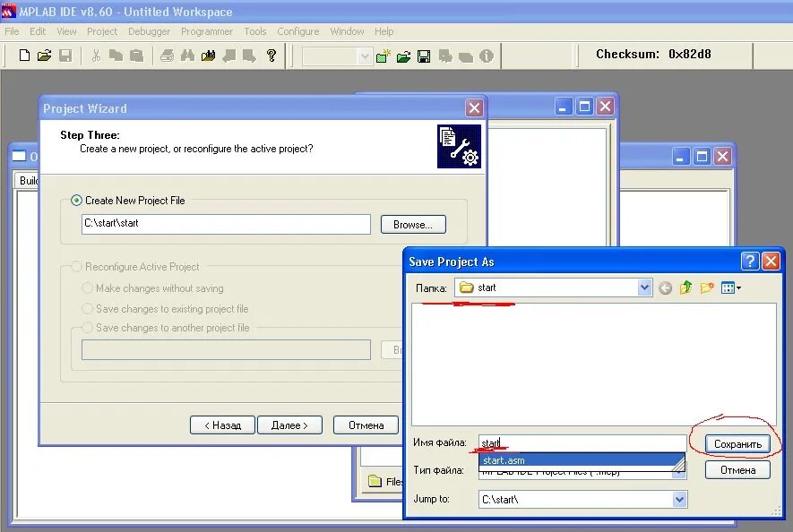The image size is (793, 532).
Task: Click the C:\start\start project path field
Action: click(226, 224)
